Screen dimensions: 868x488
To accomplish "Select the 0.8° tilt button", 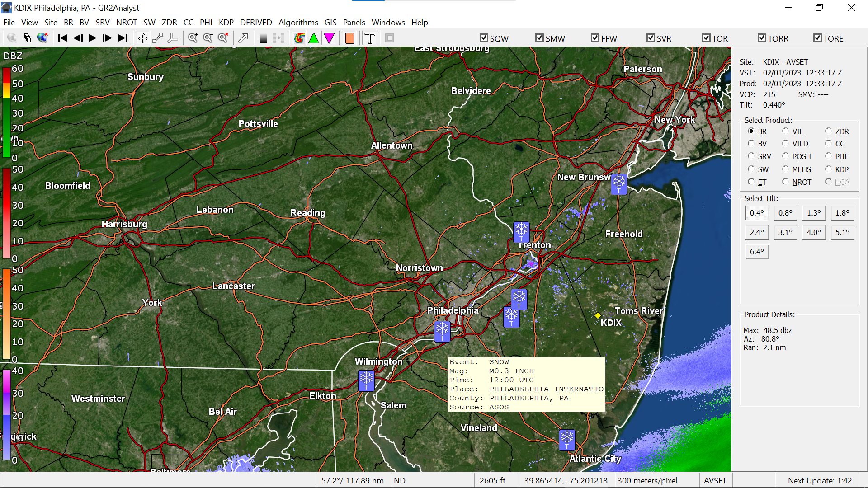I will click(x=785, y=213).
